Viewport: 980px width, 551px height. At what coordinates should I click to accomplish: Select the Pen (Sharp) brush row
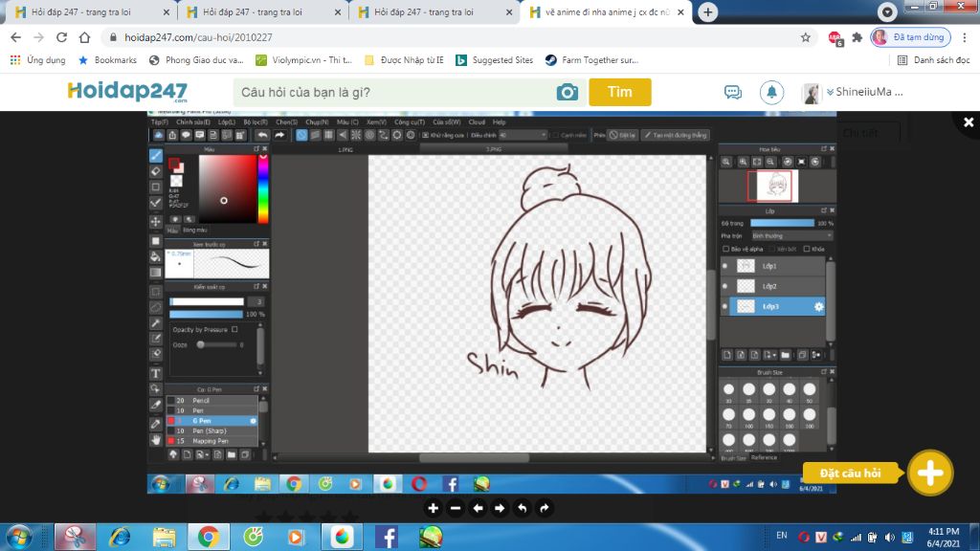[212, 431]
